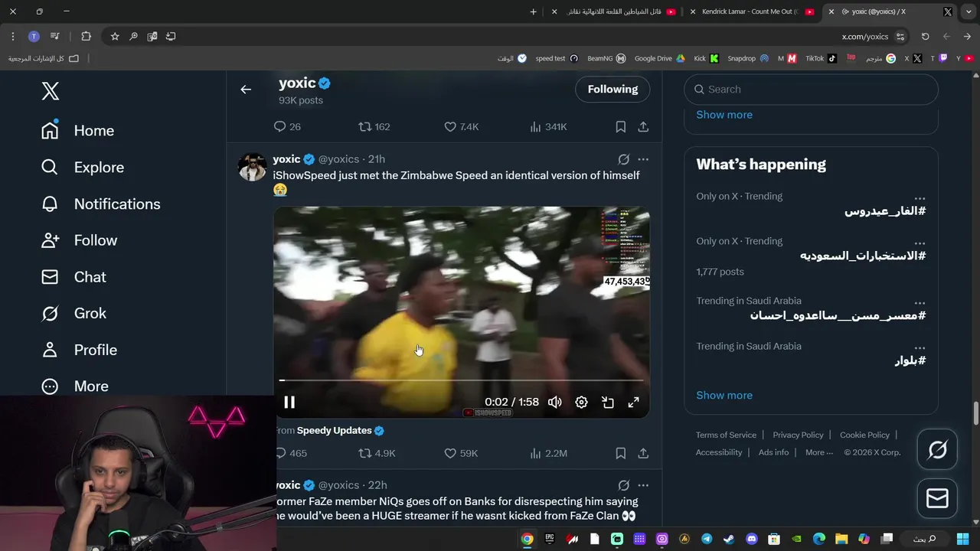Viewport: 980px width, 551px height.
Task: Toggle the Following button for yoxic
Action: pos(612,90)
